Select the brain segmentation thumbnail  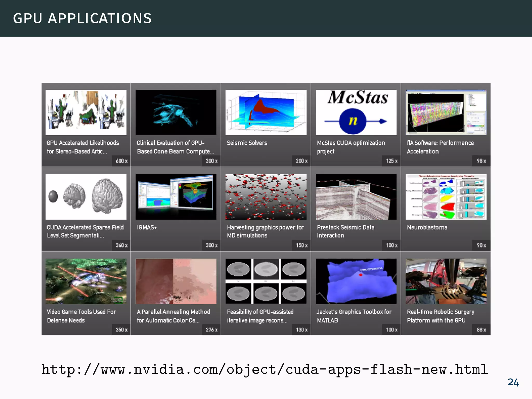tap(86, 197)
